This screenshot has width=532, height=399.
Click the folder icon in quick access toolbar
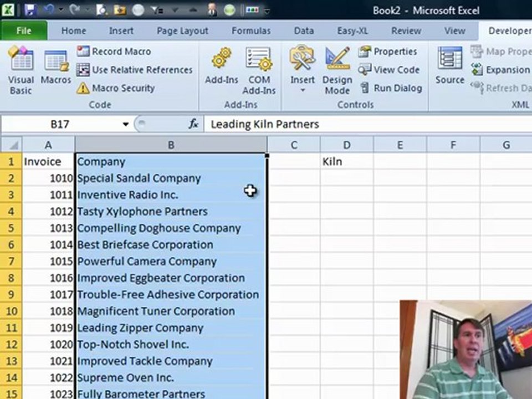click(x=120, y=10)
